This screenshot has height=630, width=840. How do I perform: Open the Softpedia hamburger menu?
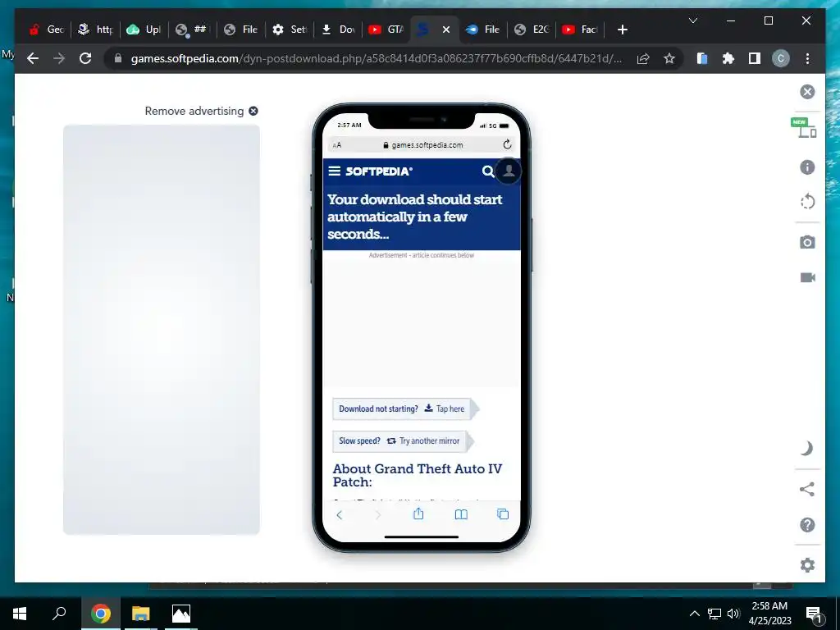point(335,171)
